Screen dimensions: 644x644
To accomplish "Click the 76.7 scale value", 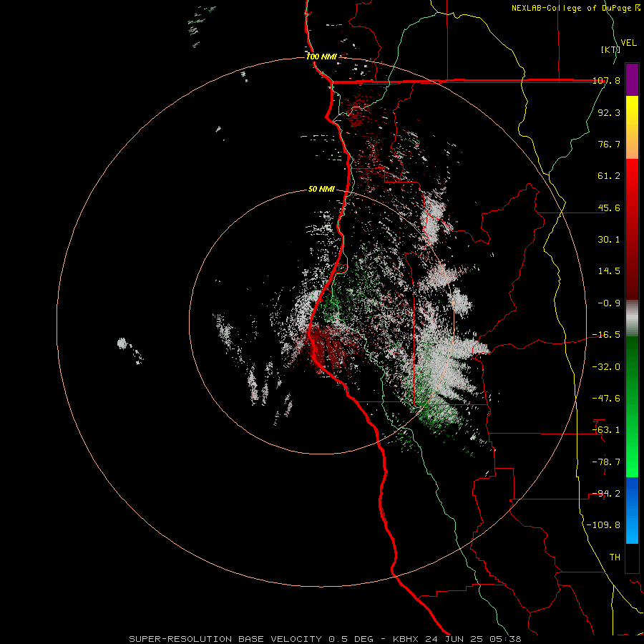I will click(609, 144).
